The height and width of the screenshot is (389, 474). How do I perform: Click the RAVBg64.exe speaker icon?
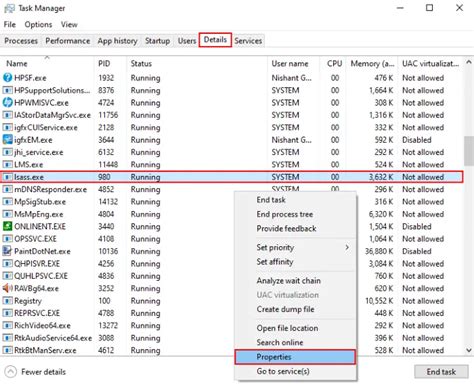click(x=7, y=288)
